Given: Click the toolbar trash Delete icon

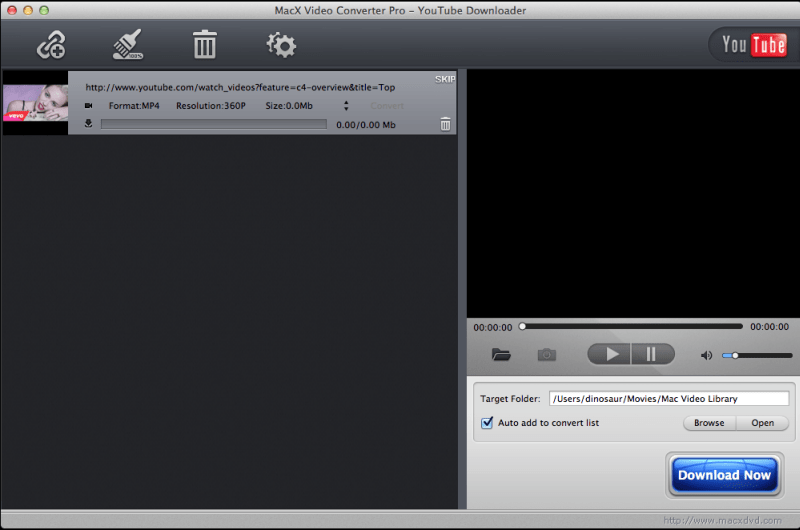Looking at the screenshot, I should click(x=205, y=45).
